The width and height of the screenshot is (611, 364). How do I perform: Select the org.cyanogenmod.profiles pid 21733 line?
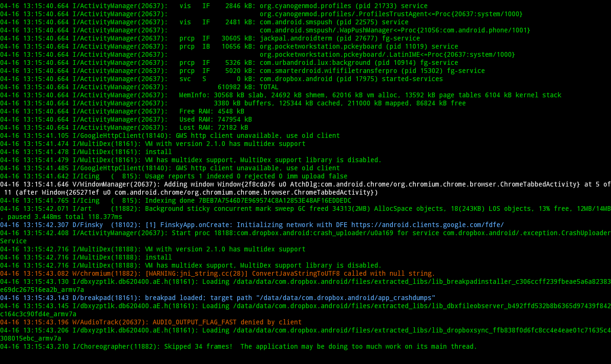(x=214, y=6)
